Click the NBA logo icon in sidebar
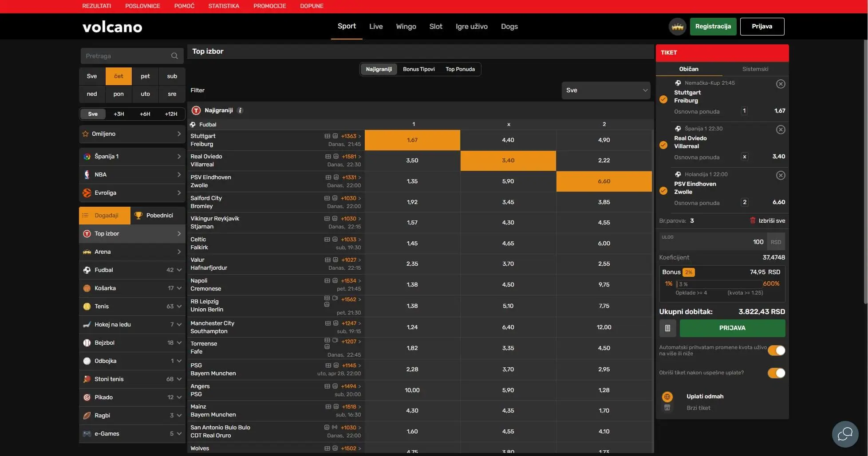The width and height of the screenshot is (868, 456). (x=87, y=175)
